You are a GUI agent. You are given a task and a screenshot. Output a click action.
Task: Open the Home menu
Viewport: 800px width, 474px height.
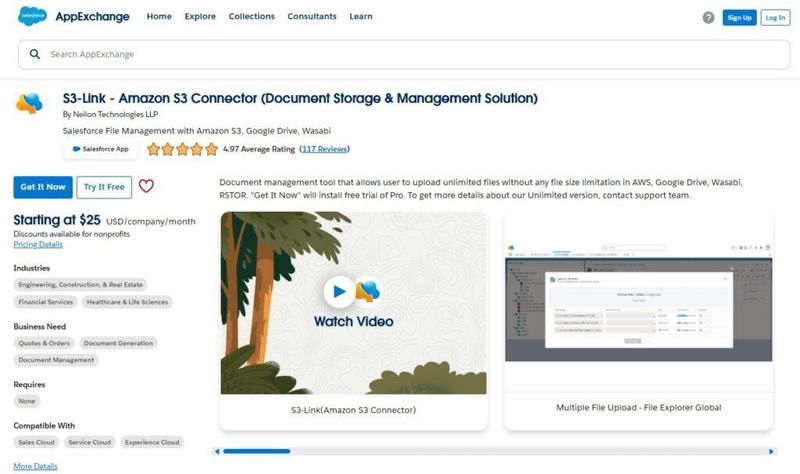(x=159, y=16)
